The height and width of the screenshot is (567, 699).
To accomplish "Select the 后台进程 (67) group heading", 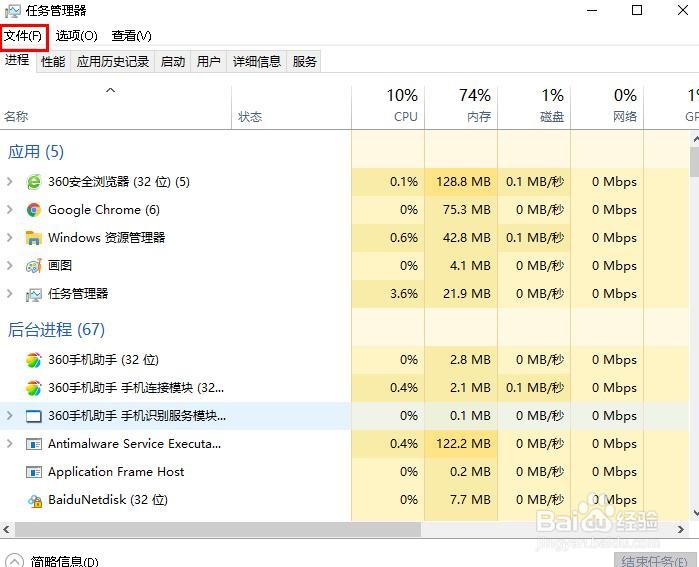I will click(56, 330).
